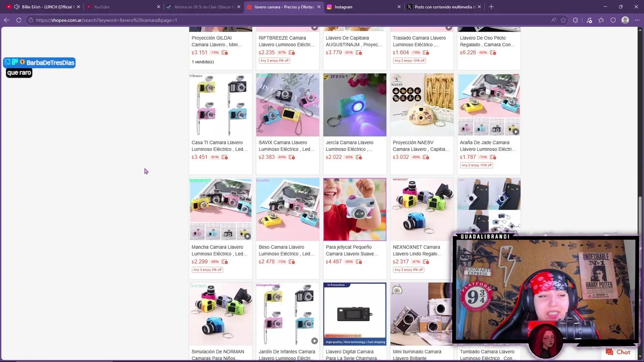Switch to the Instagram tab
Screen dimensions: 644x362
[x=363, y=7]
